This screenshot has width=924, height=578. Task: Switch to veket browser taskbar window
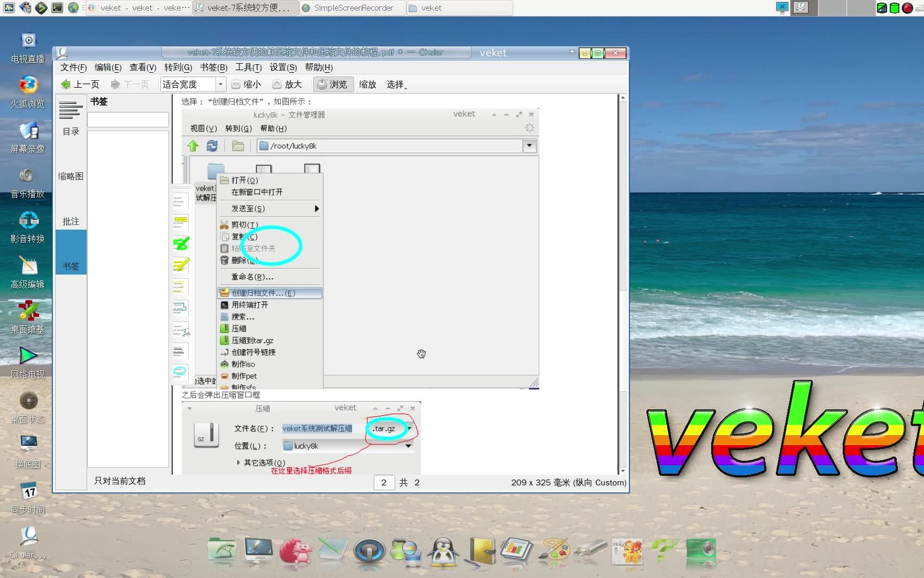click(138, 8)
